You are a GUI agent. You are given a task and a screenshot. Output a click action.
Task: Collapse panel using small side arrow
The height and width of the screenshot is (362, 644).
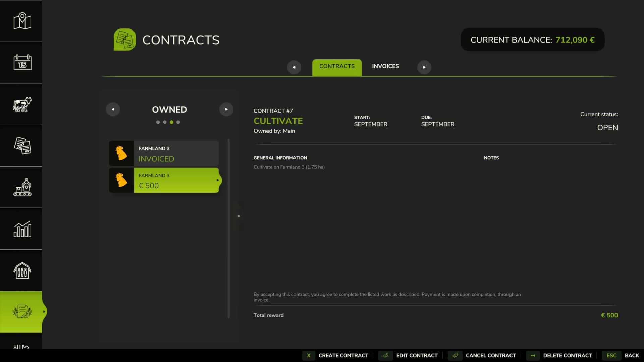coord(239,216)
